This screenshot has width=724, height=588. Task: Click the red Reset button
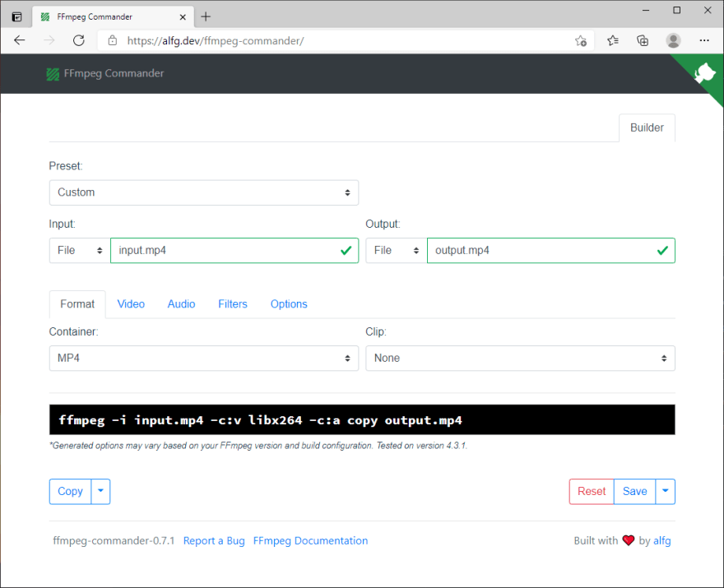[x=592, y=492]
